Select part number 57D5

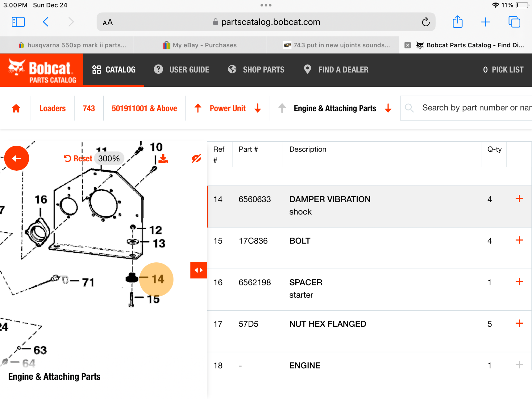point(248,324)
